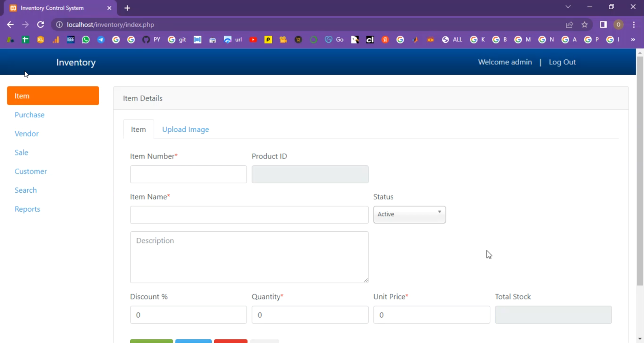This screenshot has height=343, width=644.
Task: Open the tab search dropdown arrow
Action: point(568,7)
